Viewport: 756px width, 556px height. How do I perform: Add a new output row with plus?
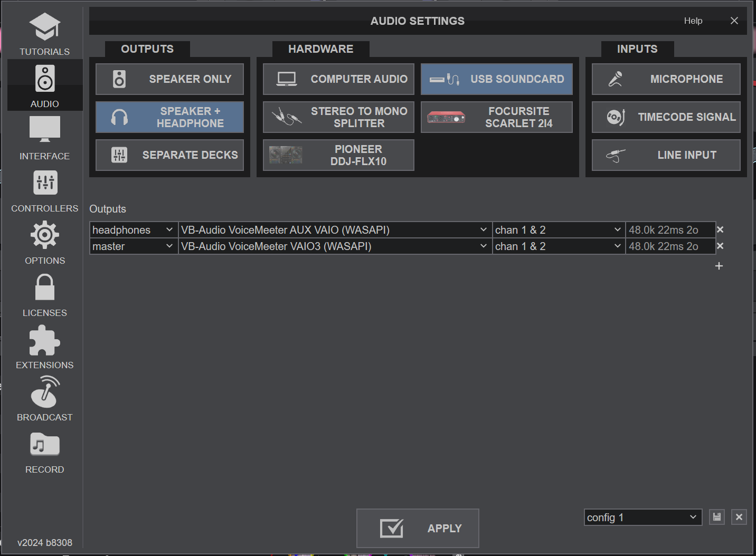(x=719, y=266)
